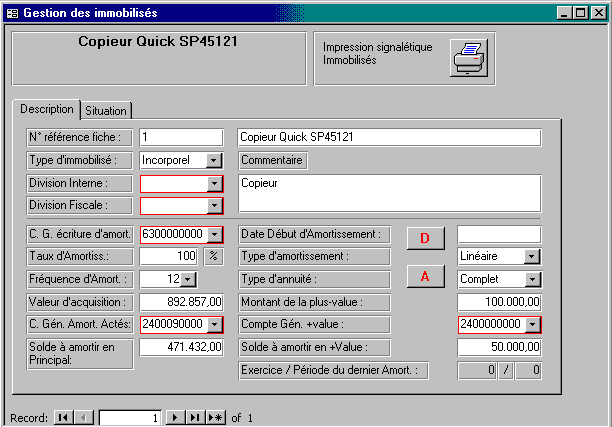Click the Période value after the slash
612x427 pixels.
(x=528, y=370)
